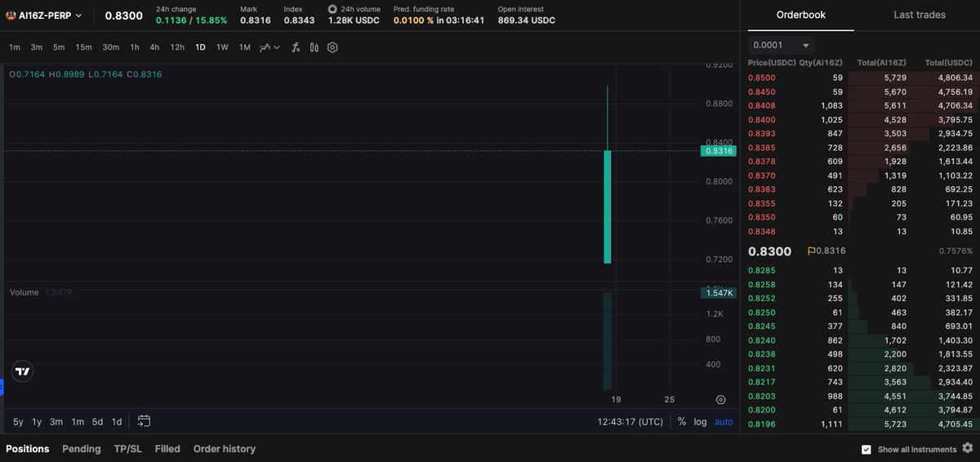Select the 3m interval in top toolbar
This screenshot has width=980, height=462.
37,47
